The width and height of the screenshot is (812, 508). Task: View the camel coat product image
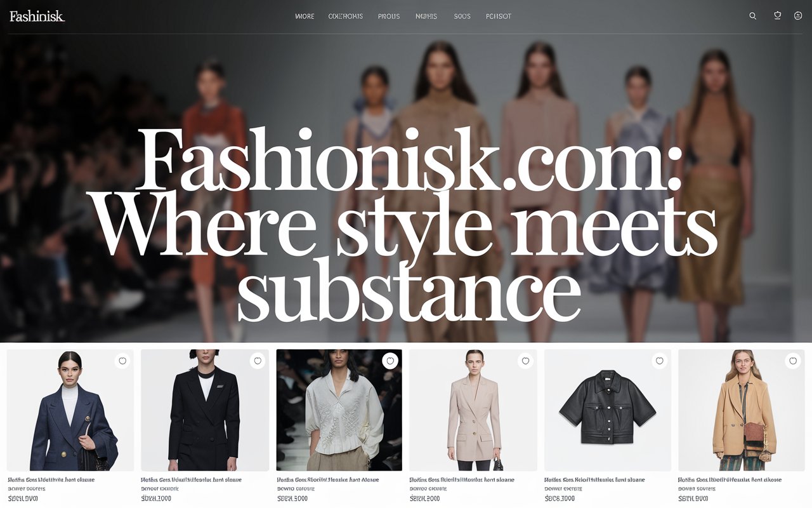pyautogui.click(x=741, y=410)
